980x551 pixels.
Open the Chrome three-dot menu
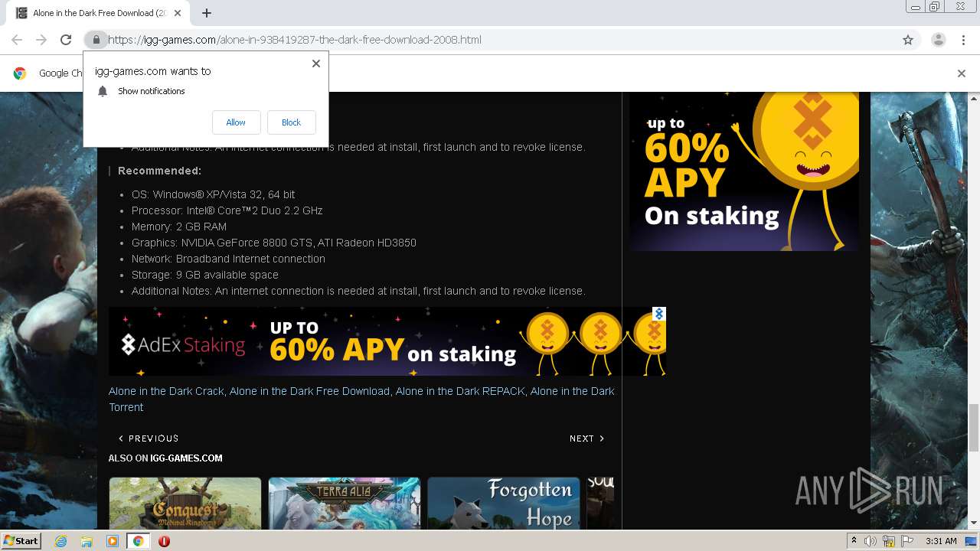click(963, 40)
